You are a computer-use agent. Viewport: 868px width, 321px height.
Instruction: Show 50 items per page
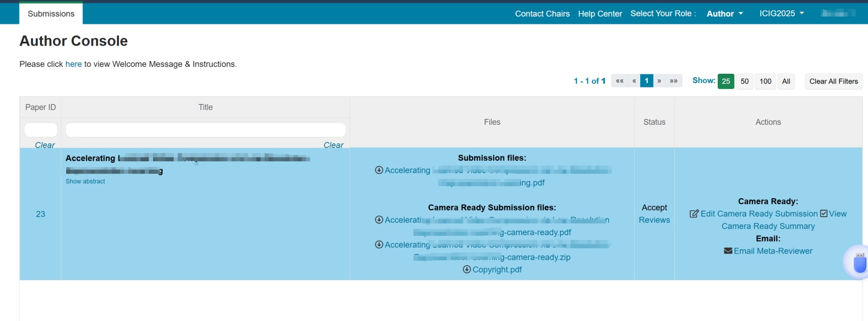click(x=745, y=81)
